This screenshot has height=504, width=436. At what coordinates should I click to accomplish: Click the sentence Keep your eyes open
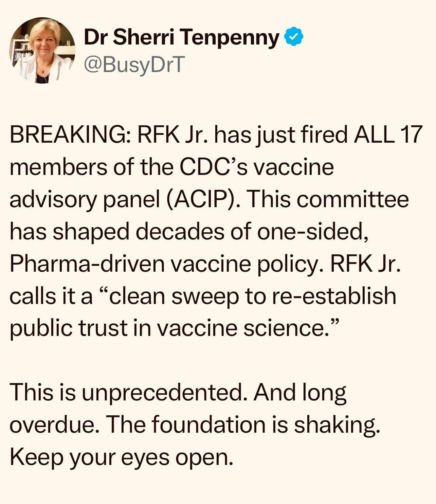pos(122,457)
